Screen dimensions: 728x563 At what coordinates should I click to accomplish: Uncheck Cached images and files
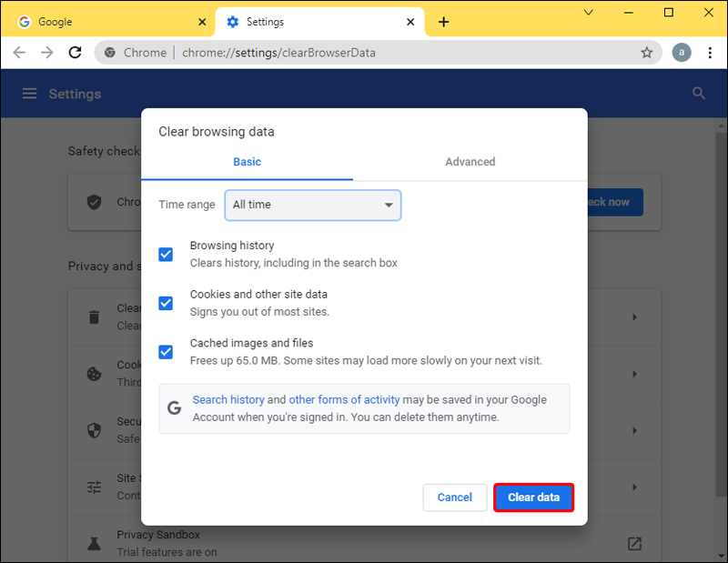tap(166, 352)
